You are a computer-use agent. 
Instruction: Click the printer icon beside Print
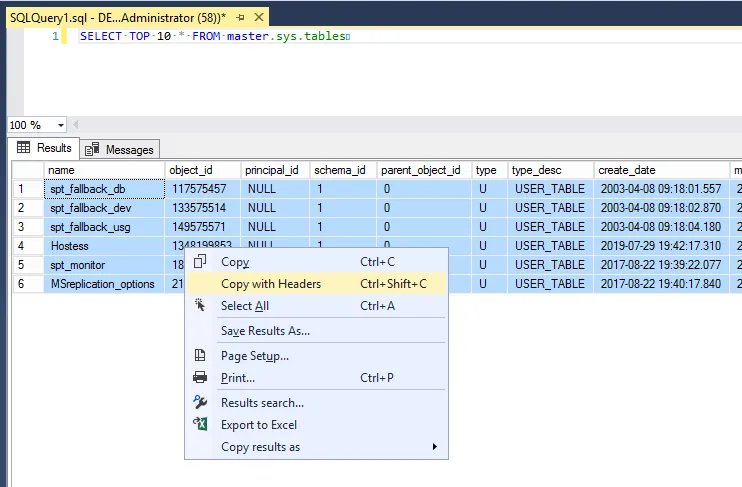200,378
